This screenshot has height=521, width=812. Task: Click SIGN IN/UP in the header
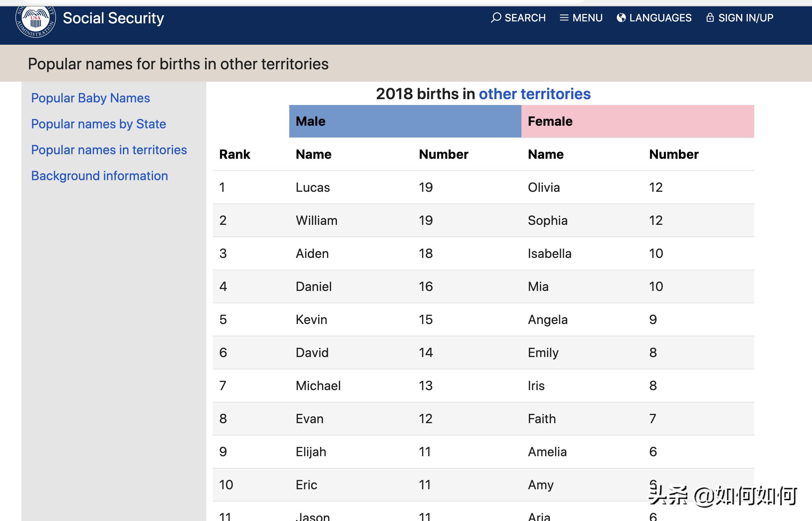click(746, 17)
